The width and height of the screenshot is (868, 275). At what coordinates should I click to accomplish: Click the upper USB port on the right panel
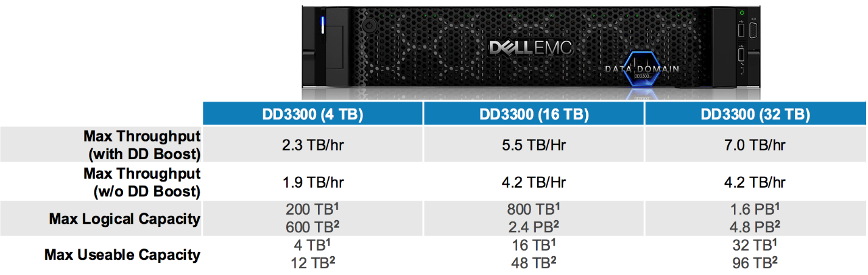pos(741,29)
